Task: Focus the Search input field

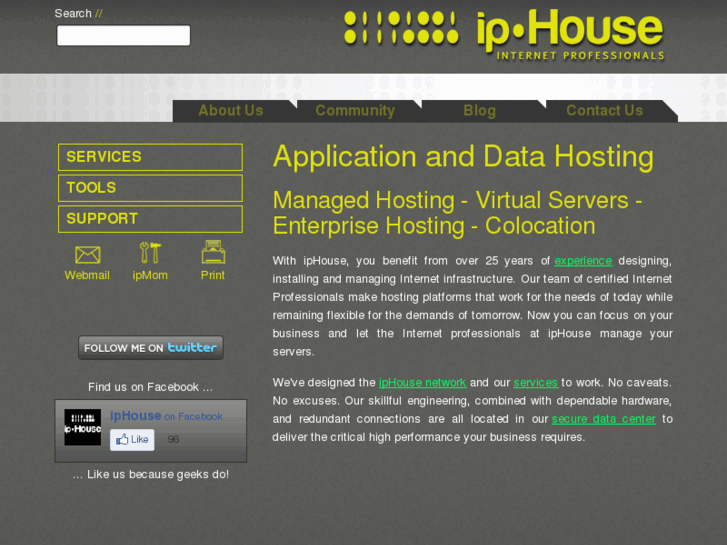Action: click(x=123, y=35)
